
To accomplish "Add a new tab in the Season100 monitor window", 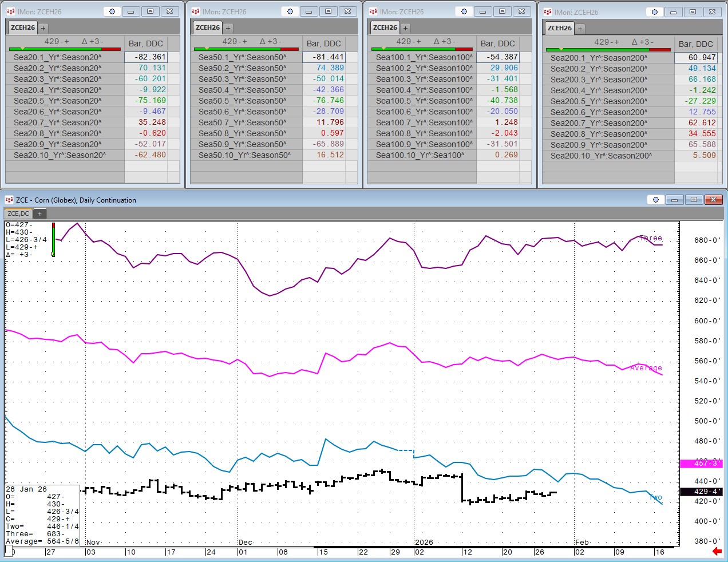I will click(x=405, y=28).
